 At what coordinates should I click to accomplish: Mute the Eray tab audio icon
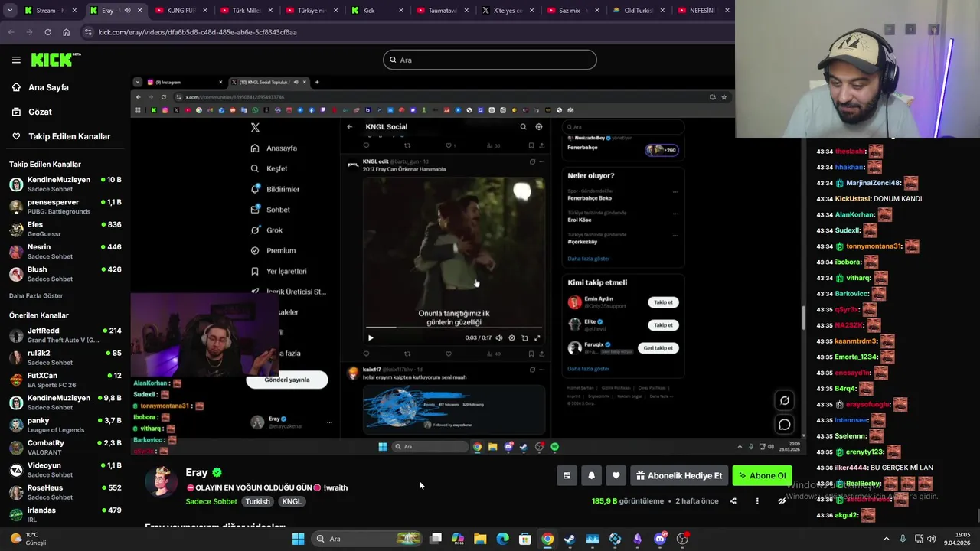point(127,11)
